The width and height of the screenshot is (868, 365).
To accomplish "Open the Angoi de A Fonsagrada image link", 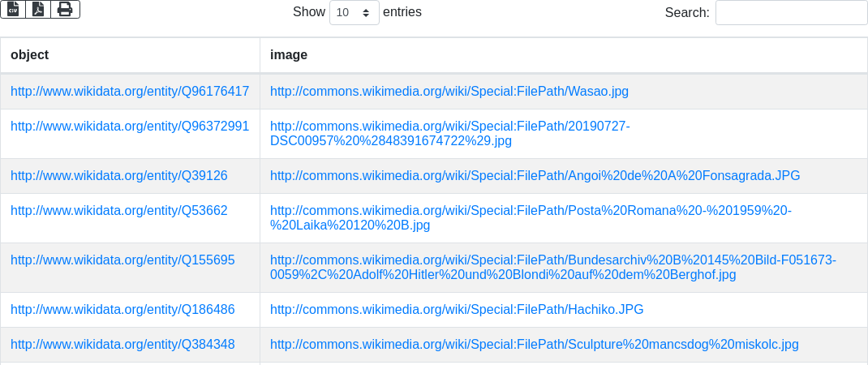I will click(535, 175).
